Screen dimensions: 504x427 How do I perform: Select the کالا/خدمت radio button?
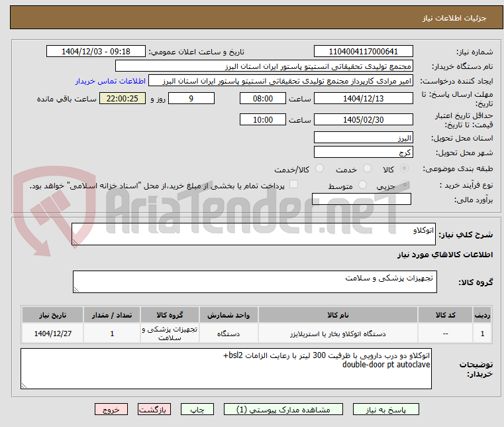coord(319,168)
